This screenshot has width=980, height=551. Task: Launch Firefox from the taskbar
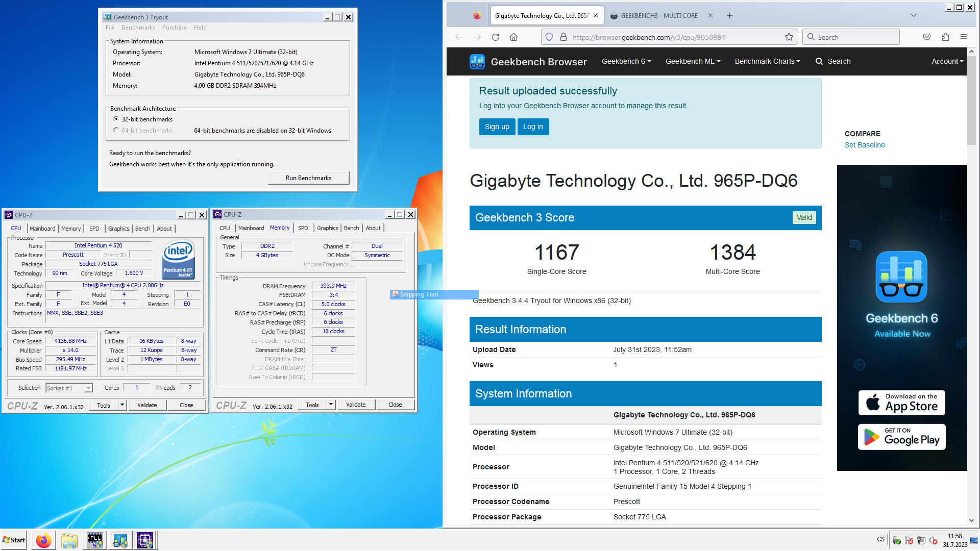pyautogui.click(x=44, y=540)
